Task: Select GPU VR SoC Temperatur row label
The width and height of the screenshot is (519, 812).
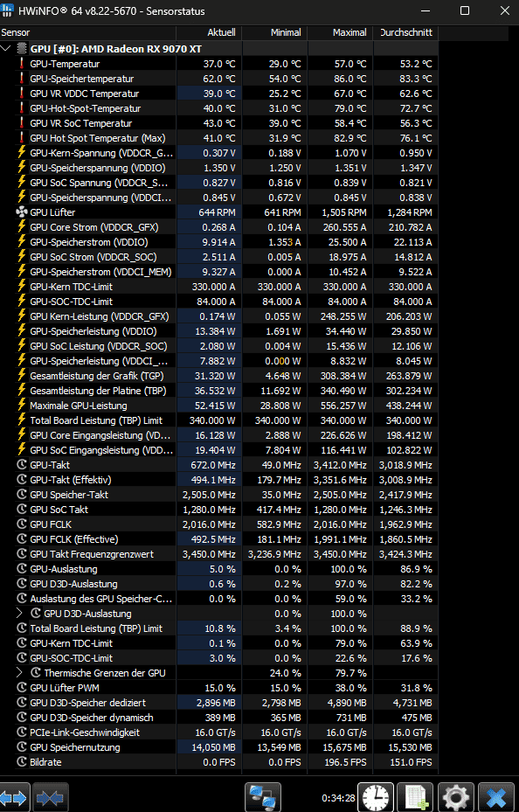Action: tap(80, 123)
